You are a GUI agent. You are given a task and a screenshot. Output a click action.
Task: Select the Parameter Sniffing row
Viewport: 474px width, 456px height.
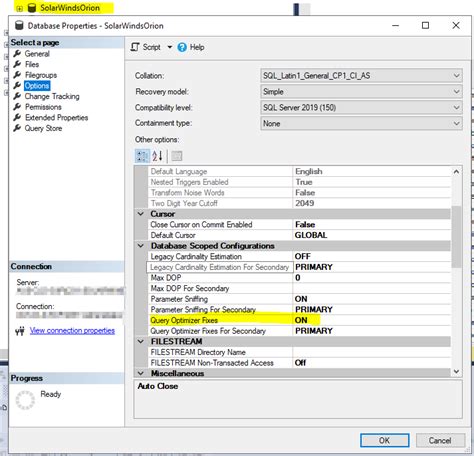click(x=299, y=299)
